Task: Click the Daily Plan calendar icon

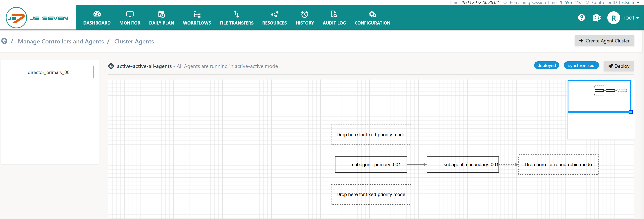Action: (x=161, y=14)
